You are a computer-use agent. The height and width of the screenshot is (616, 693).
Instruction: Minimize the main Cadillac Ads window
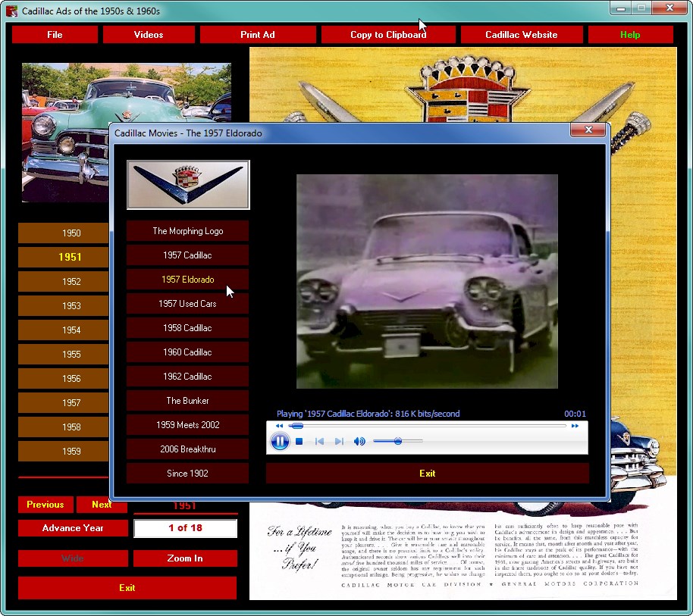[x=620, y=8]
